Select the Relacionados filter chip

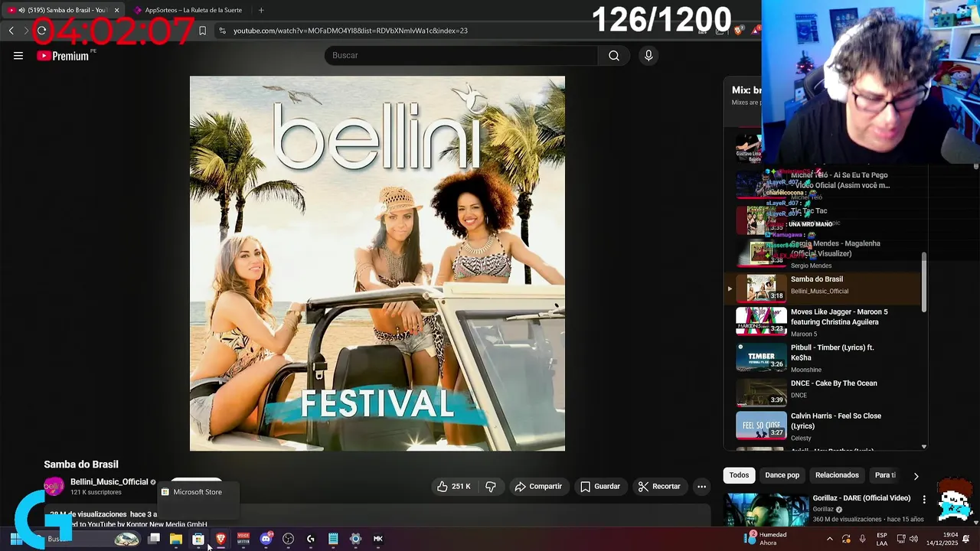[x=836, y=475]
